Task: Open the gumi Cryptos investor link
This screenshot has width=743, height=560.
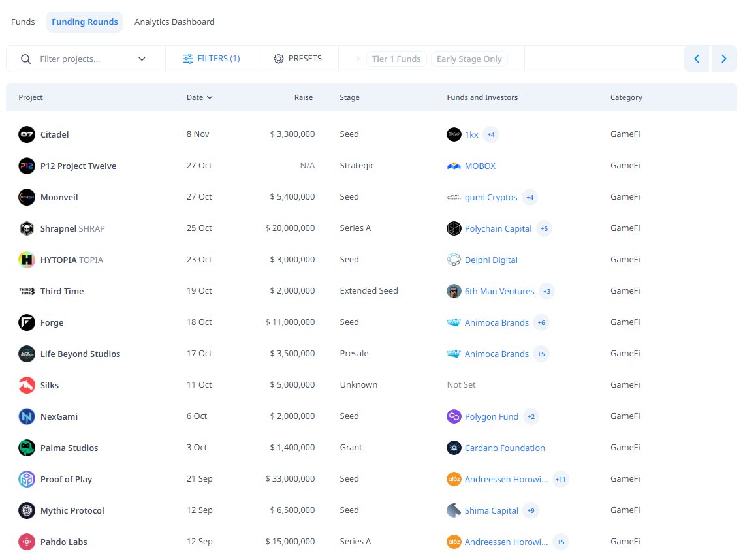Action: 491,197
